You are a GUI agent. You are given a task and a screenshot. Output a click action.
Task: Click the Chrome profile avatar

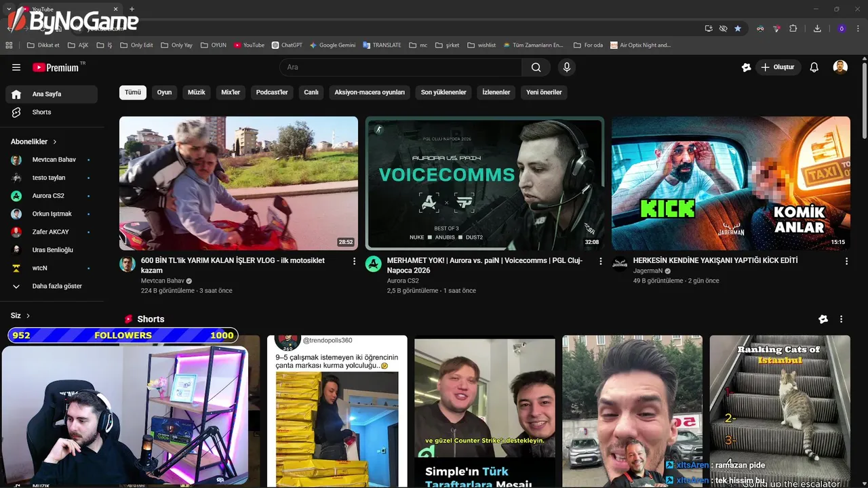842,28
